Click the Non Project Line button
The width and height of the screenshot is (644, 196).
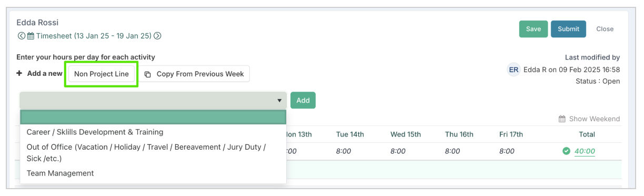pos(102,74)
